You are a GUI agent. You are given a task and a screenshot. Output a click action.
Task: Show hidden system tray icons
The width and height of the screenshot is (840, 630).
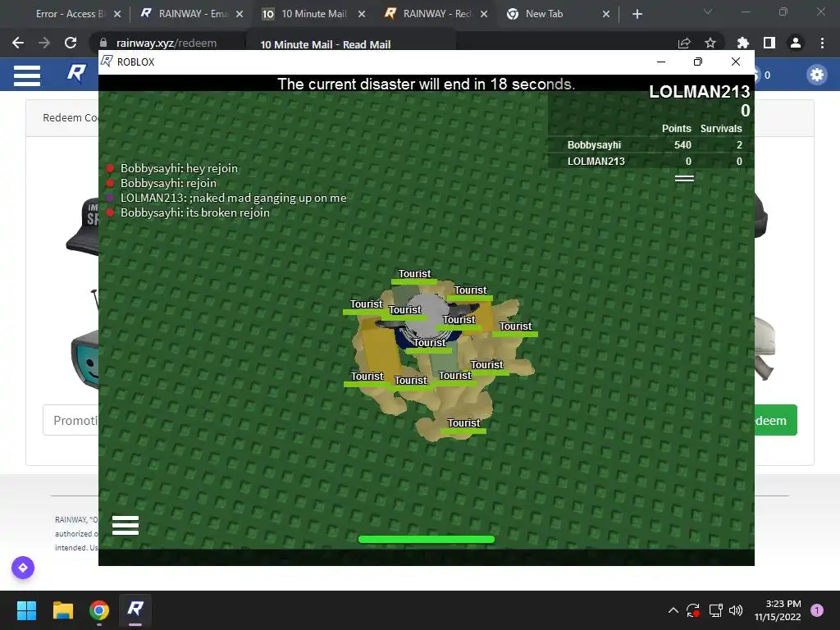click(x=673, y=610)
